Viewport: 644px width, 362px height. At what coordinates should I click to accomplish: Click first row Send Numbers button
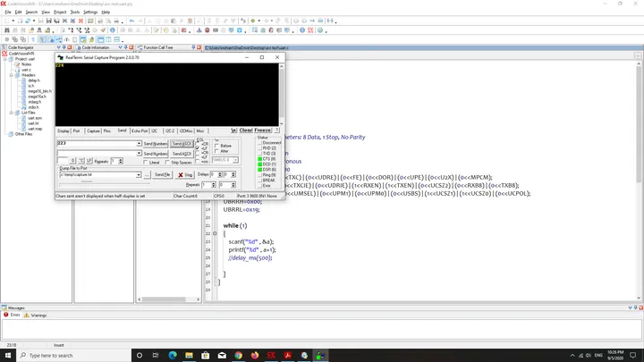(x=156, y=144)
